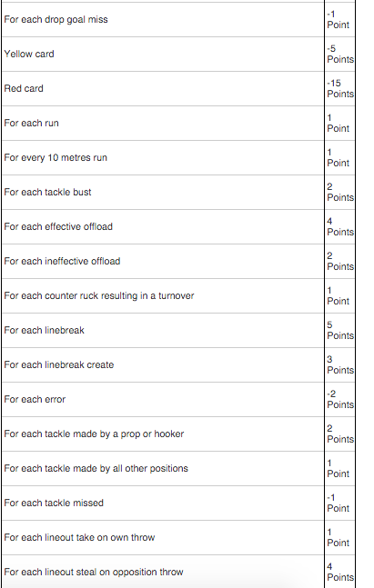Select 'For every 10 metres run' text
This screenshot has width=374, height=588.
pos(56,157)
